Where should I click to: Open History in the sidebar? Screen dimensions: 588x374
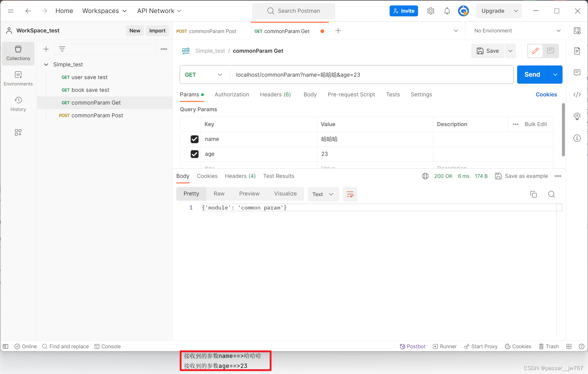tap(18, 104)
